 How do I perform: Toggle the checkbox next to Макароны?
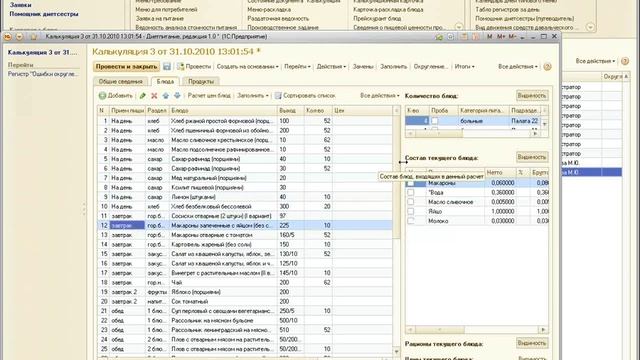pos(411,183)
